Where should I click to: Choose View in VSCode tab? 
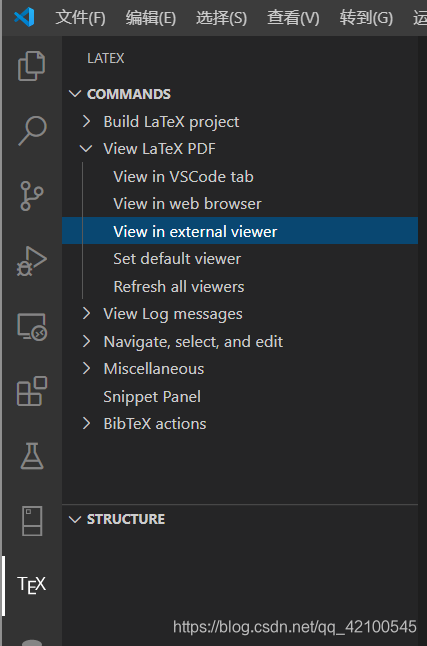[183, 176]
